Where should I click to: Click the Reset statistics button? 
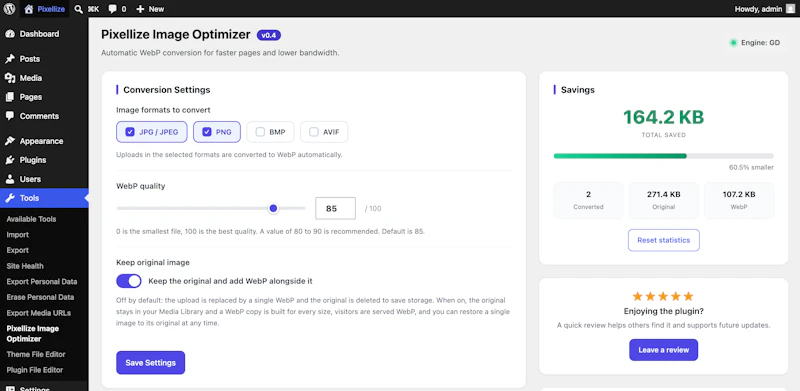(x=664, y=240)
